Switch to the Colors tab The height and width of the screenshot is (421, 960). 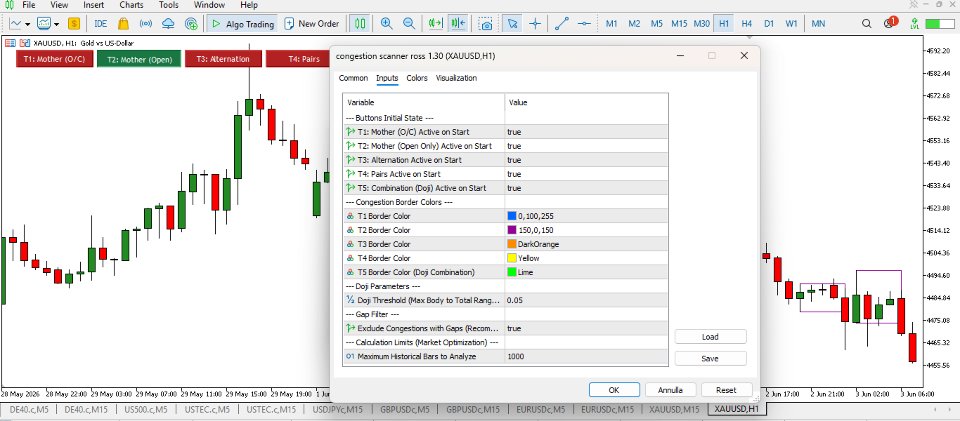tap(417, 78)
